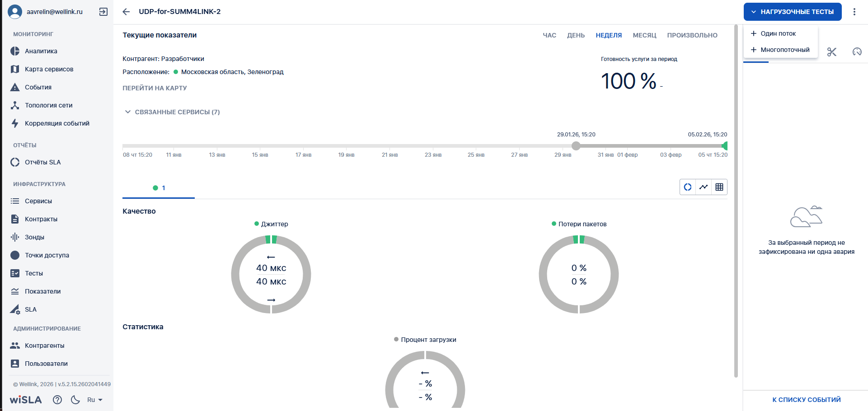Open the Ru language dropdown

click(95, 400)
